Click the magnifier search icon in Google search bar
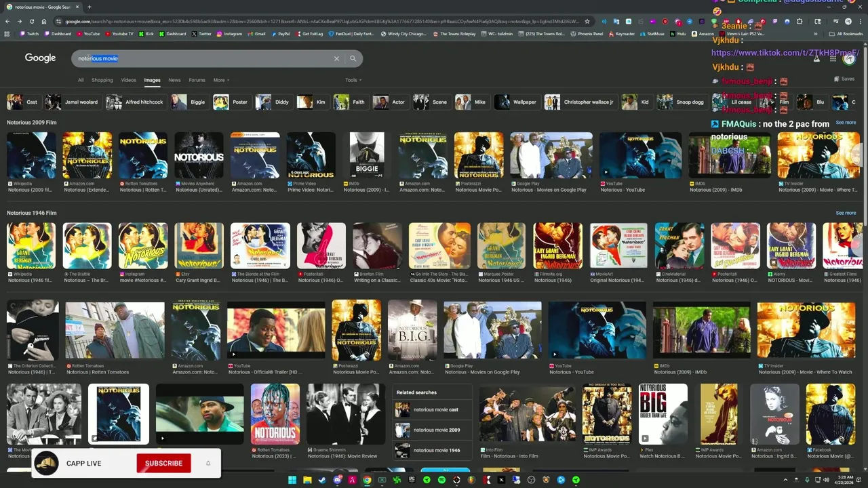 coord(353,58)
